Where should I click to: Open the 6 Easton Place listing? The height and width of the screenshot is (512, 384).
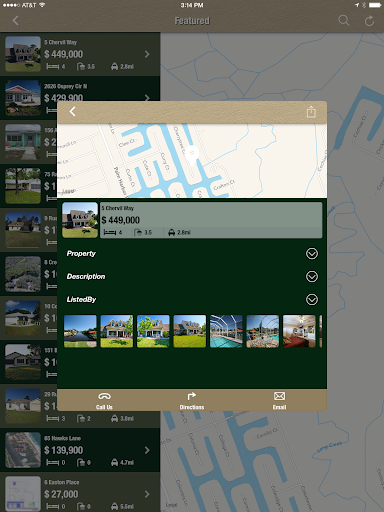click(x=80, y=493)
